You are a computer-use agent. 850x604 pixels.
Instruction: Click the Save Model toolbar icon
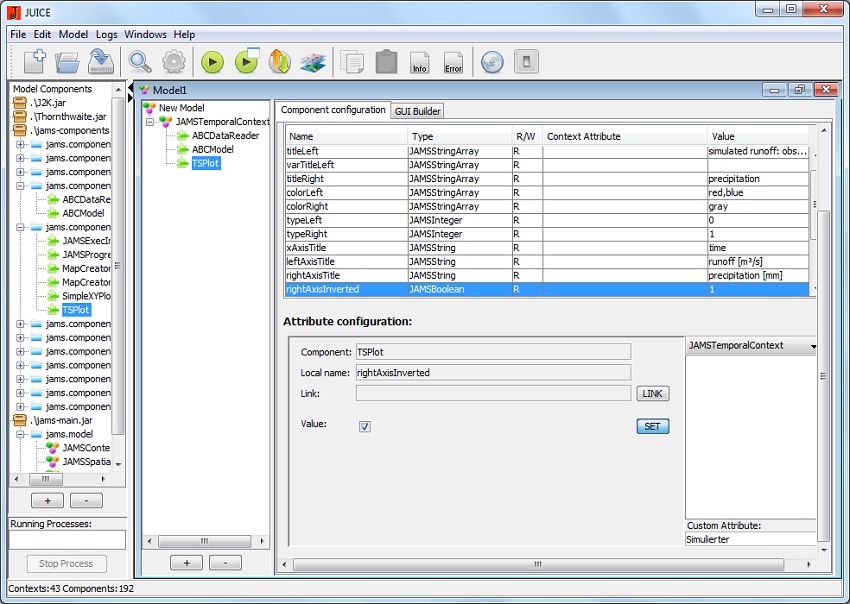[100, 62]
